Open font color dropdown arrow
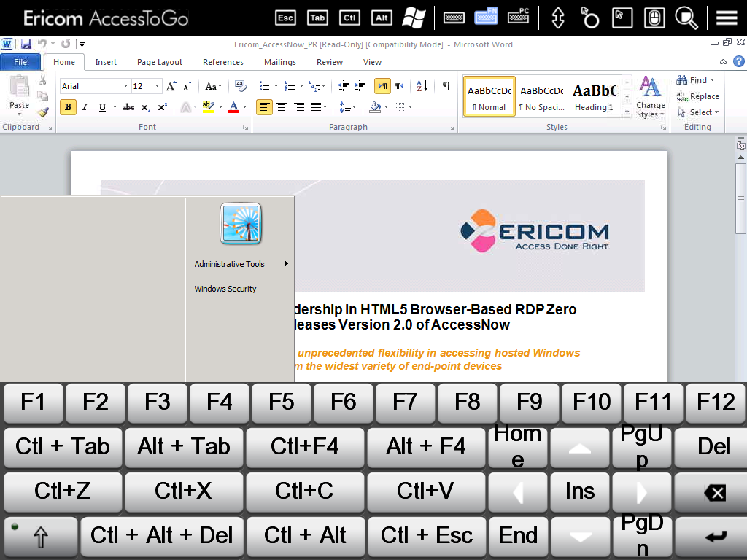 (245, 107)
